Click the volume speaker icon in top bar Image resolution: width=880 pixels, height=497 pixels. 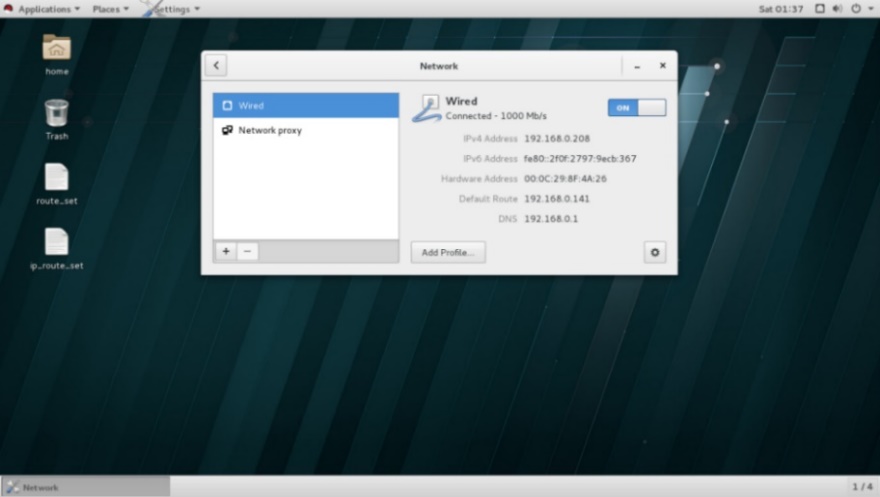click(837, 9)
